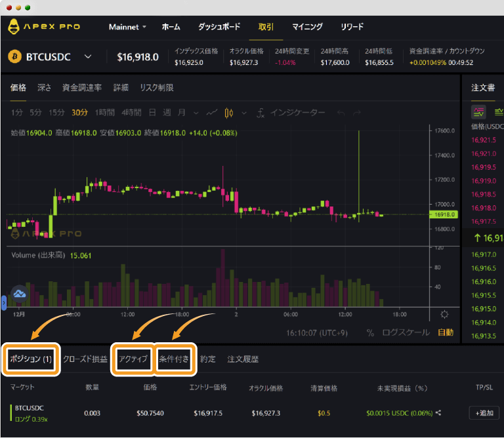Open the Mainnet network dropdown
The image size is (504, 438).
click(x=127, y=27)
